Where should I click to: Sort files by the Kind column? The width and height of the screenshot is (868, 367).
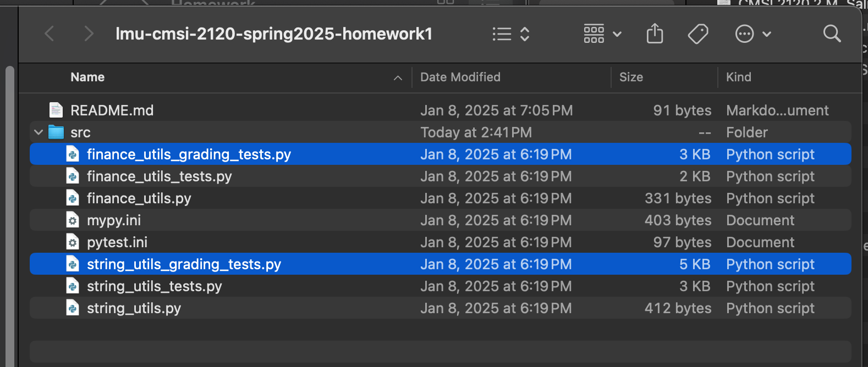(738, 77)
